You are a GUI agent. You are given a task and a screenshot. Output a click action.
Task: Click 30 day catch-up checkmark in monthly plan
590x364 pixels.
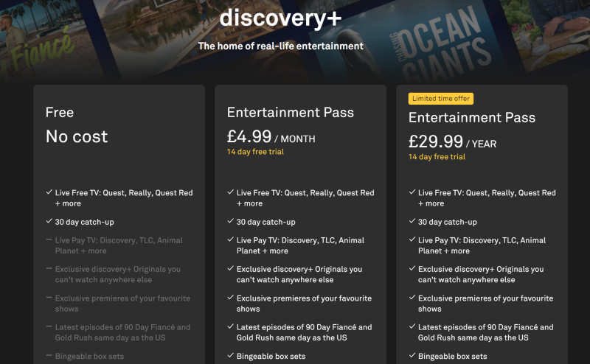[x=231, y=221]
